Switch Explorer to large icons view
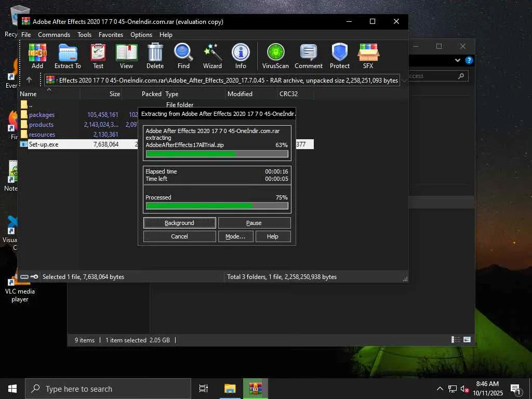Viewport: 532px width, 399px height. (x=467, y=340)
